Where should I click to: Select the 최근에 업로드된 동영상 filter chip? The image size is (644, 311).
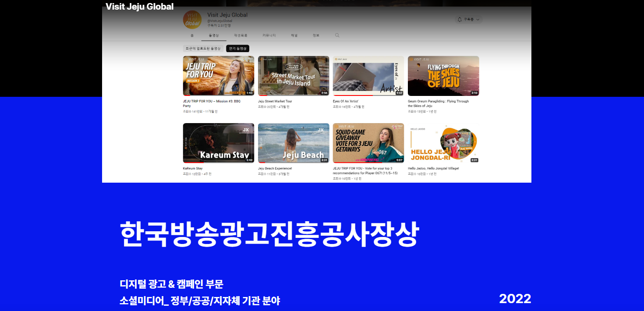(203, 49)
